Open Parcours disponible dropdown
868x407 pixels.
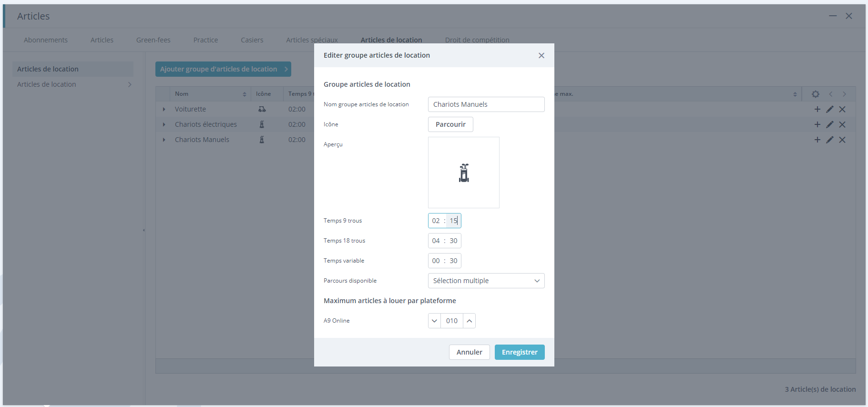pyautogui.click(x=486, y=281)
